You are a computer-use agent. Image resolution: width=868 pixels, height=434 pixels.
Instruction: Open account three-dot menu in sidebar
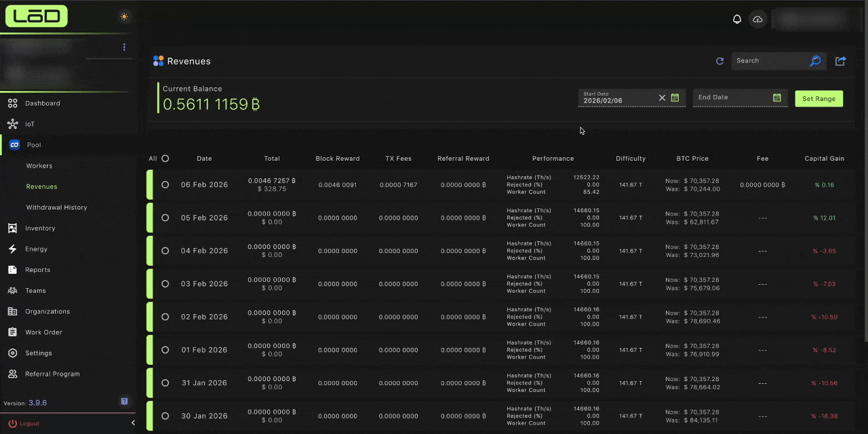pos(124,47)
